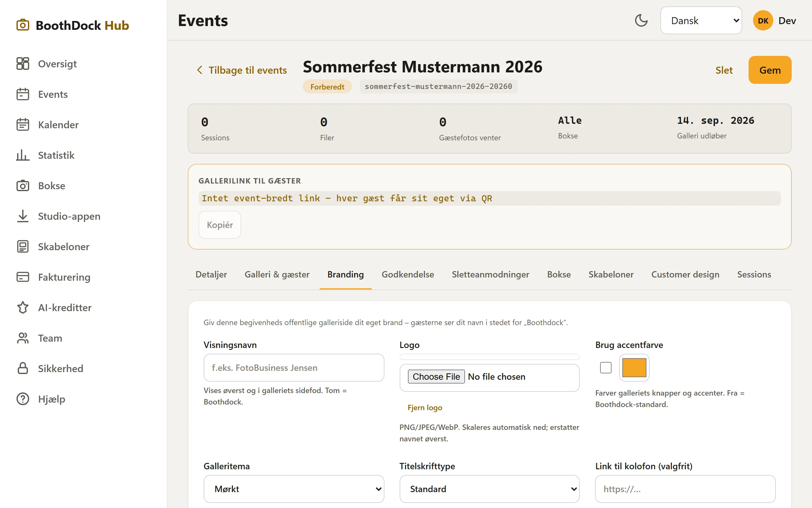Click the Slet delete link
Image resolution: width=812 pixels, height=508 pixels.
(724, 70)
